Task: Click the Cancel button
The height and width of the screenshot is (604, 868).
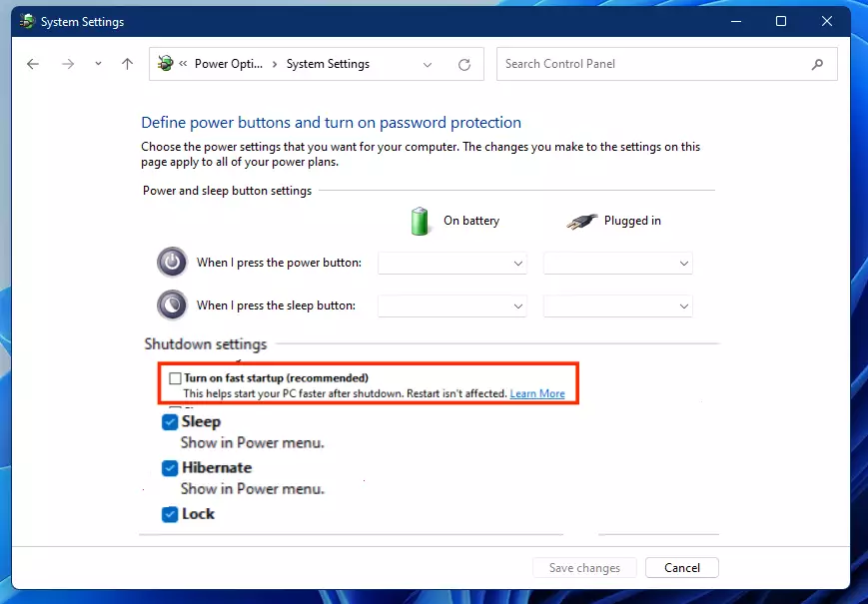Action: [x=682, y=568]
